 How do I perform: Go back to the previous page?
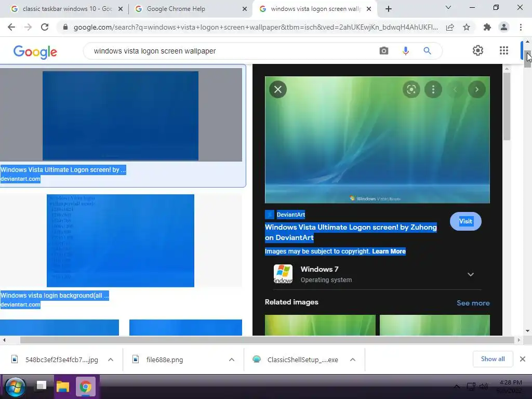11,27
